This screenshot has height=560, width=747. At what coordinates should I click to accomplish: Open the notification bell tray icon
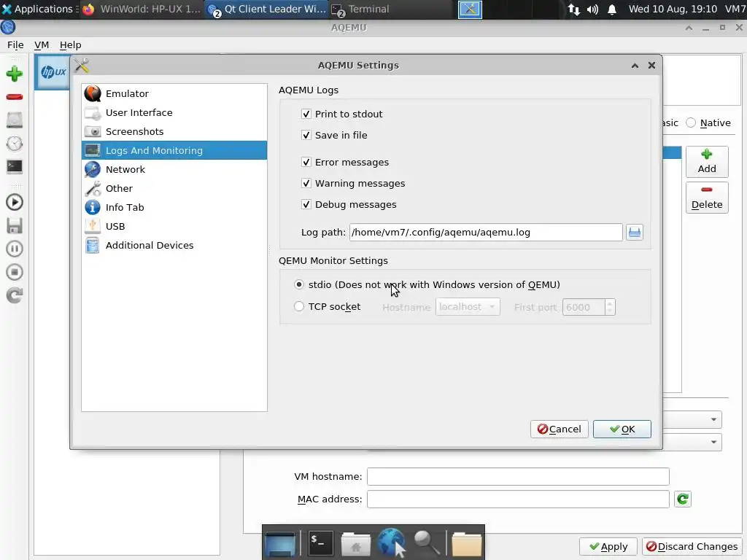pos(612,9)
